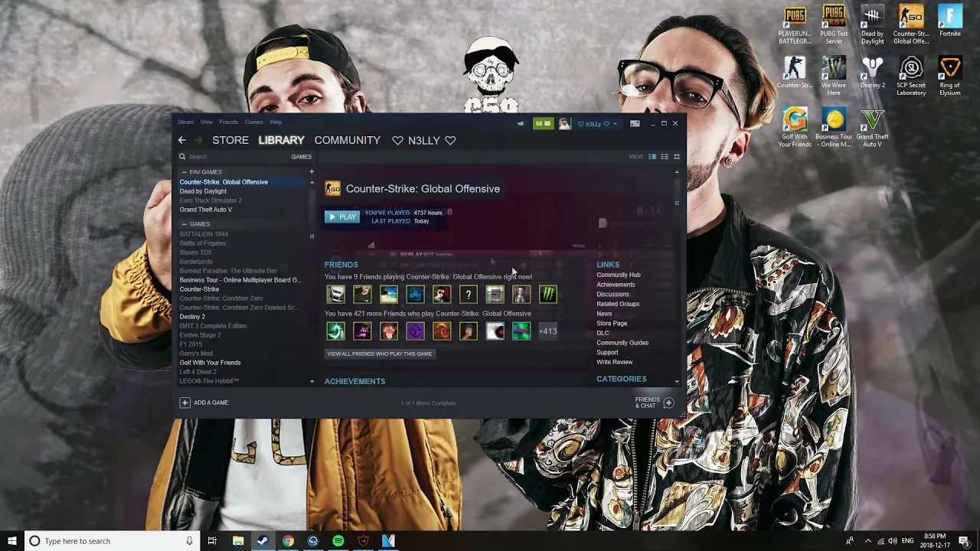
Task: Open the GAMES filter dropdown beside search
Action: click(x=301, y=156)
